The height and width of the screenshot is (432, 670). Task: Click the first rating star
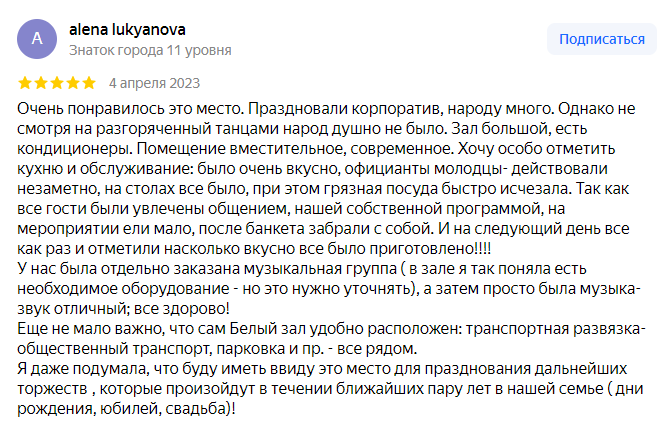(x=25, y=83)
